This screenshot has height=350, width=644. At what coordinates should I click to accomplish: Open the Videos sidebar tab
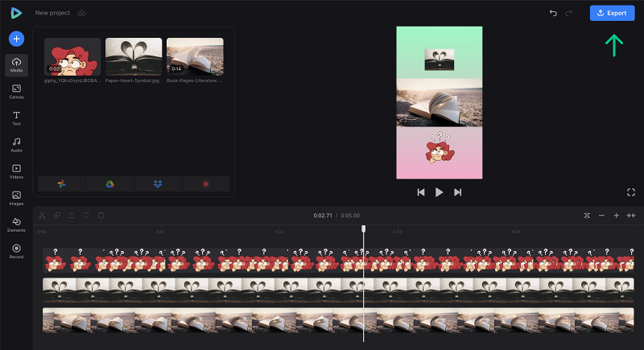[16, 171]
